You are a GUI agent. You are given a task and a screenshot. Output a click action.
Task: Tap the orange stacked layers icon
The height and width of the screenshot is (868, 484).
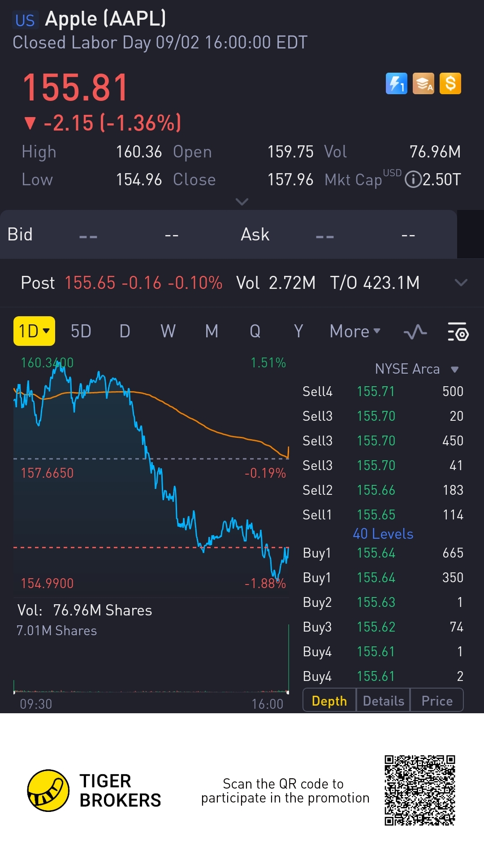423,83
